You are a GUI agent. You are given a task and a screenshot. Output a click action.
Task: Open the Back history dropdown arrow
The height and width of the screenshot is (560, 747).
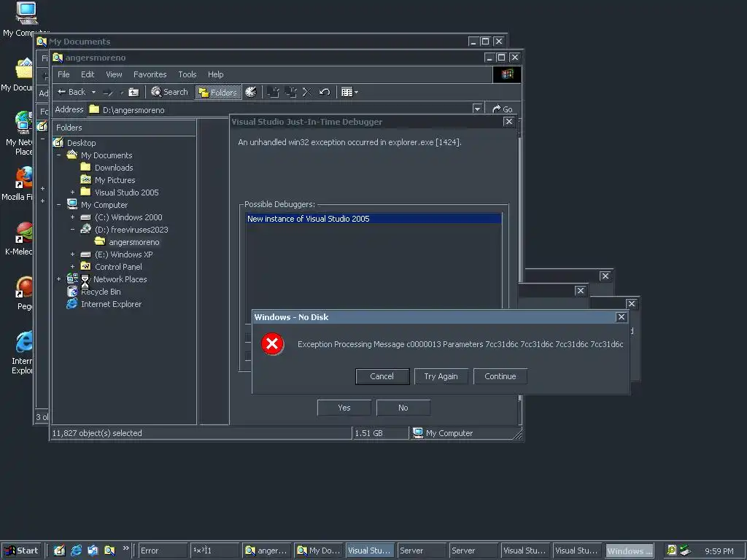click(94, 92)
